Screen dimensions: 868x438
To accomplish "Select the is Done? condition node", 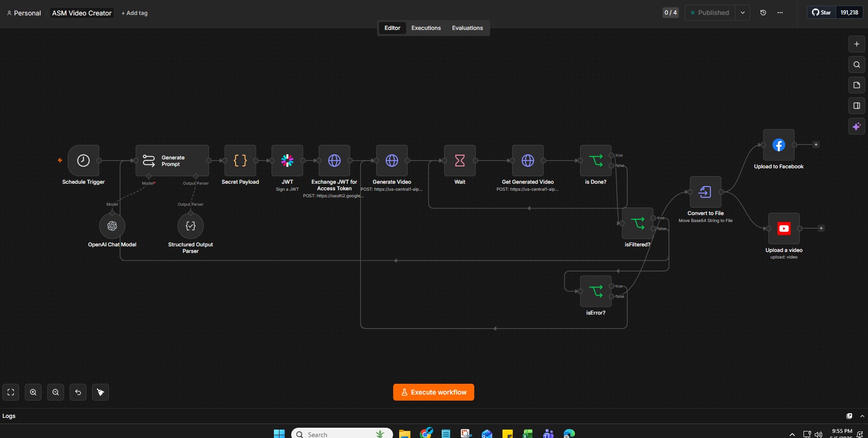I will pos(595,160).
